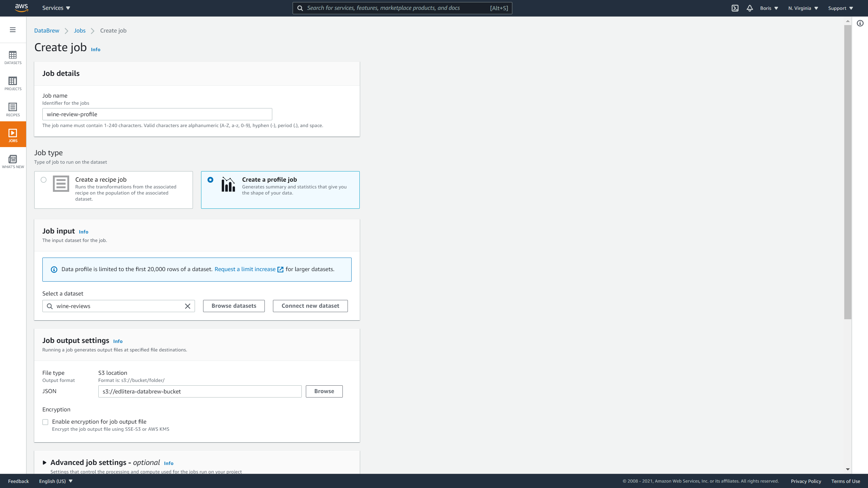Screen dimensions: 868x488
Task: Open the Support dropdown menu
Action: [841, 8]
